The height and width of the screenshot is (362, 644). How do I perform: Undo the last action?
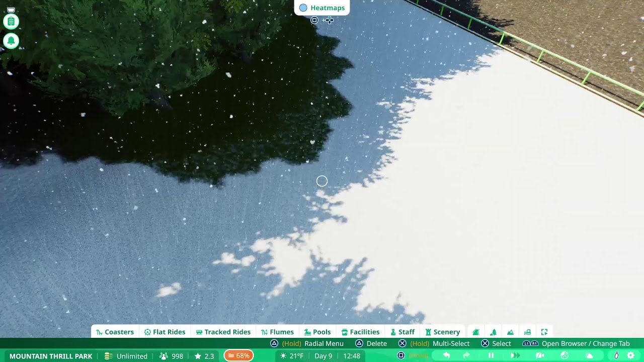tap(446, 355)
